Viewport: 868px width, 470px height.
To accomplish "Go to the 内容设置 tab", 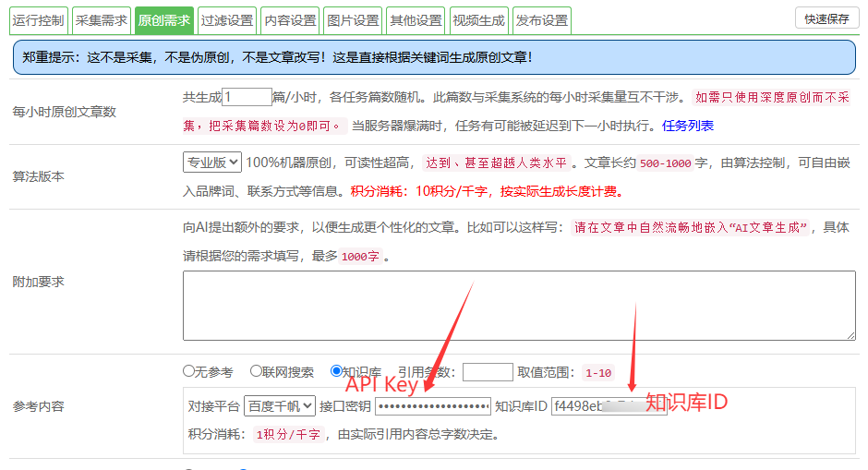I will [x=290, y=19].
